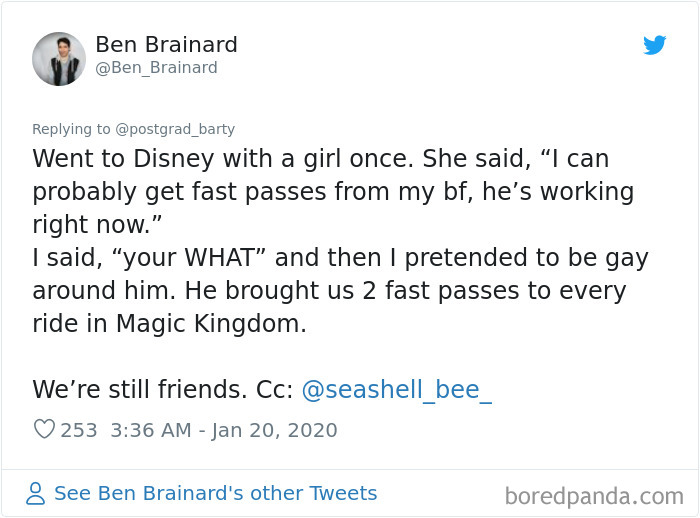Like the tweet with the heart icon
This screenshot has height=518, width=700.
[44, 430]
